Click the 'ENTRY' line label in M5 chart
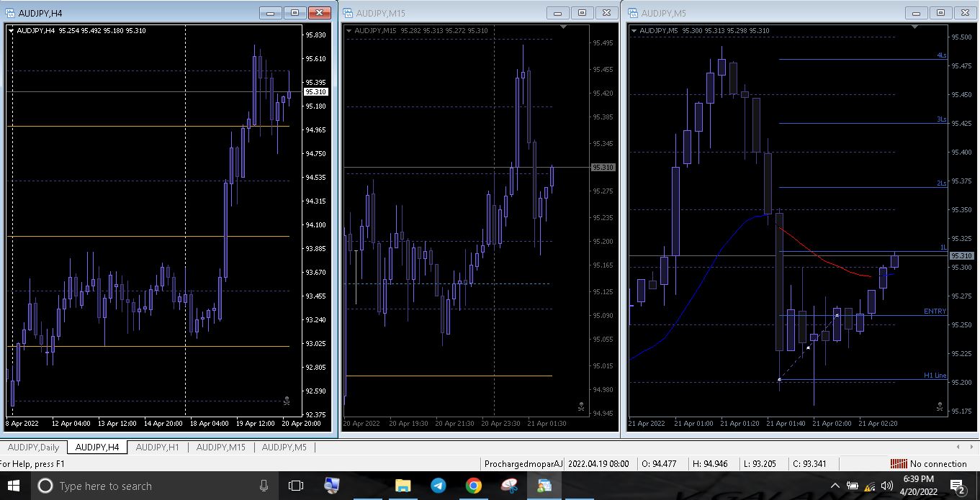The height and width of the screenshot is (500, 980). (x=935, y=311)
